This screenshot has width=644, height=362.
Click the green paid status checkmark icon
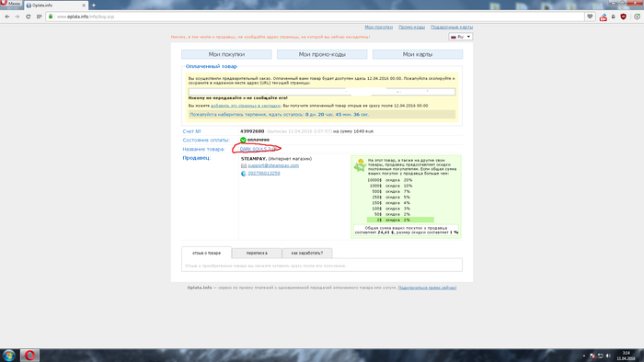pyautogui.click(x=243, y=140)
